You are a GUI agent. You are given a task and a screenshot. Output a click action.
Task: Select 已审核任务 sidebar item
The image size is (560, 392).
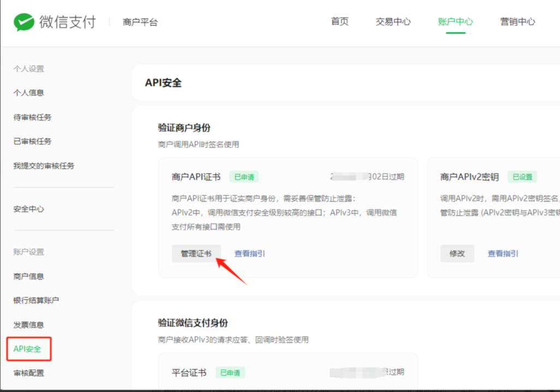click(x=32, y=141)
